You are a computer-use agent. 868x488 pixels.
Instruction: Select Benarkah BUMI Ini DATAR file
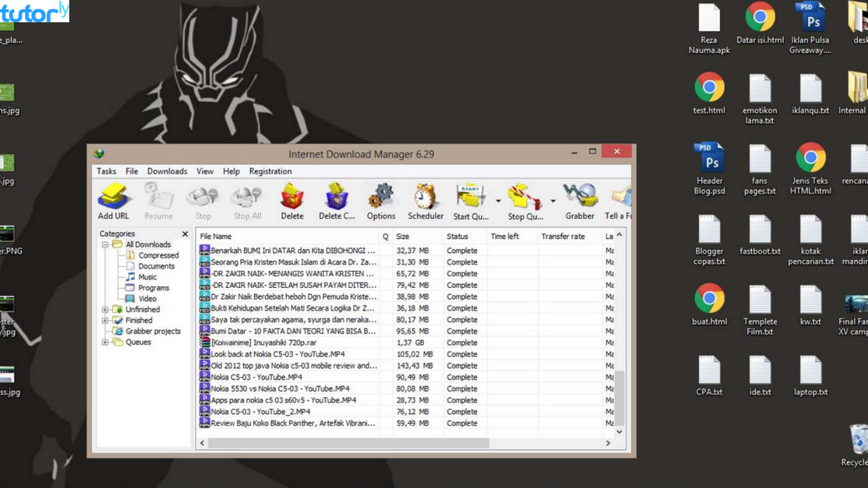point(405,251)
